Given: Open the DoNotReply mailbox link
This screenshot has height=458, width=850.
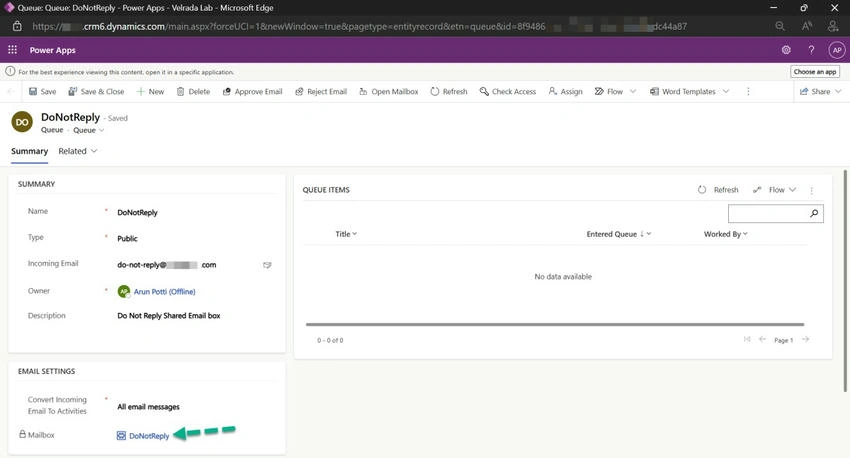Looking at the screenshot, I should [x=149, y=436].
